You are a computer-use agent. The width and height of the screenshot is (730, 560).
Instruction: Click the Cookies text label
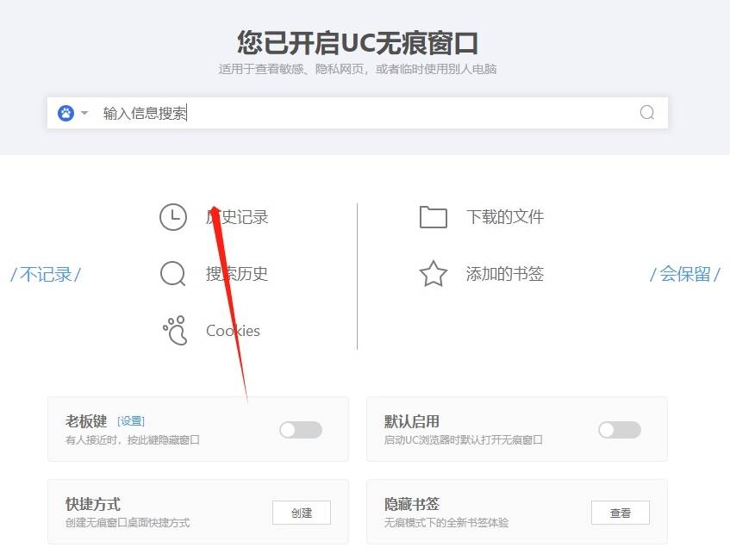[234, 331]
